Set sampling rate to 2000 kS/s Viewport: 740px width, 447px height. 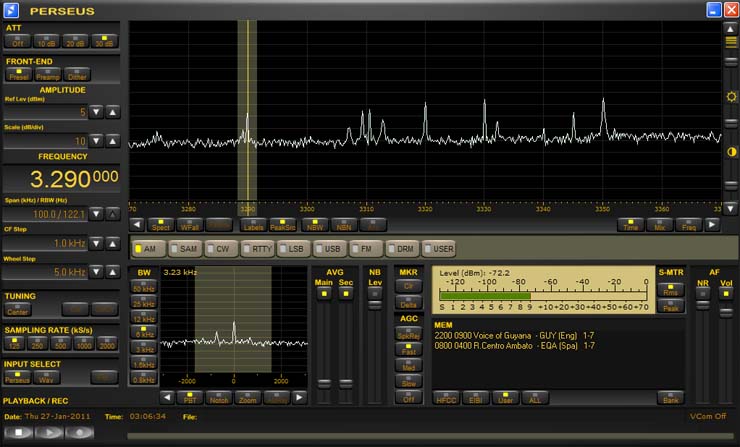[x=107, y=343]
